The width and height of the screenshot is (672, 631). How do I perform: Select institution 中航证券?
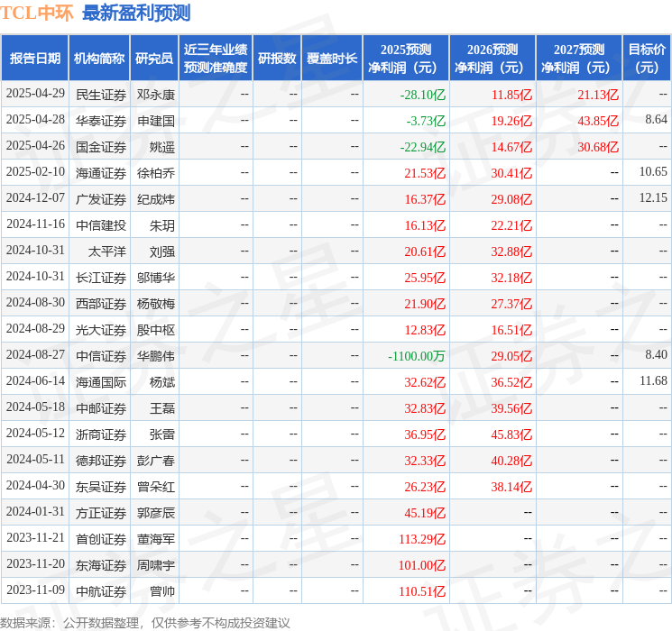click(101, 590)
